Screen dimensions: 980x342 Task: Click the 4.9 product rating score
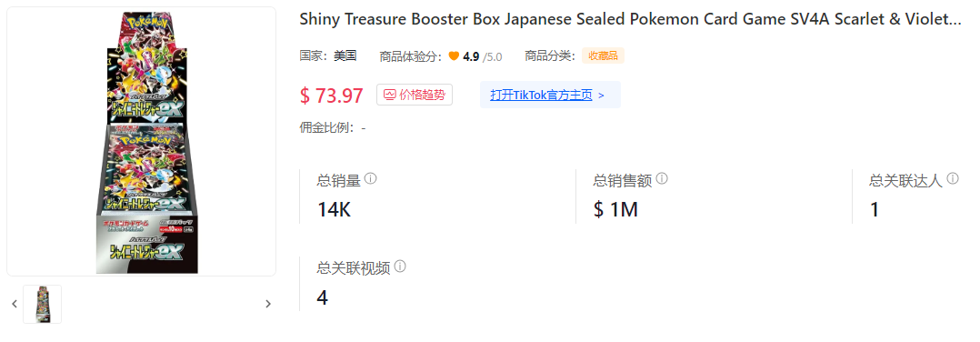coord(471,57)
